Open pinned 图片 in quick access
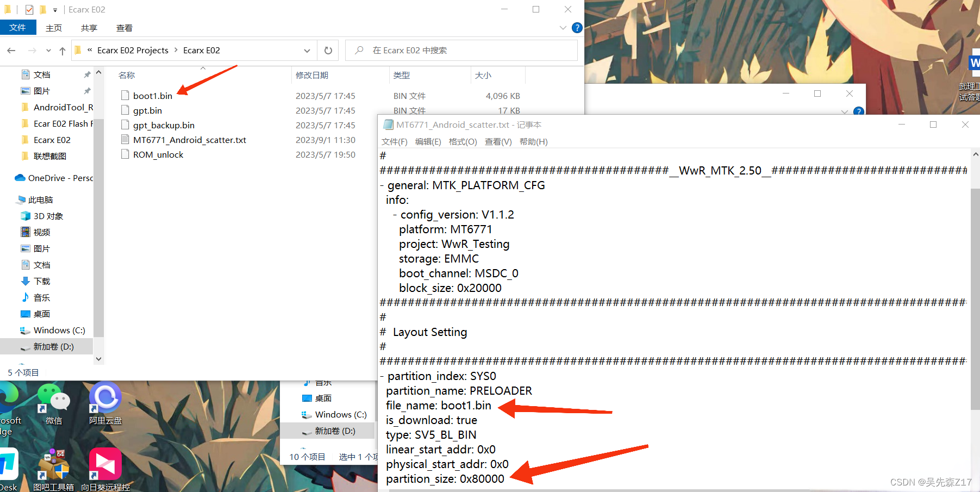Screen dimensions: 980x492 click(x=42, y=91)
